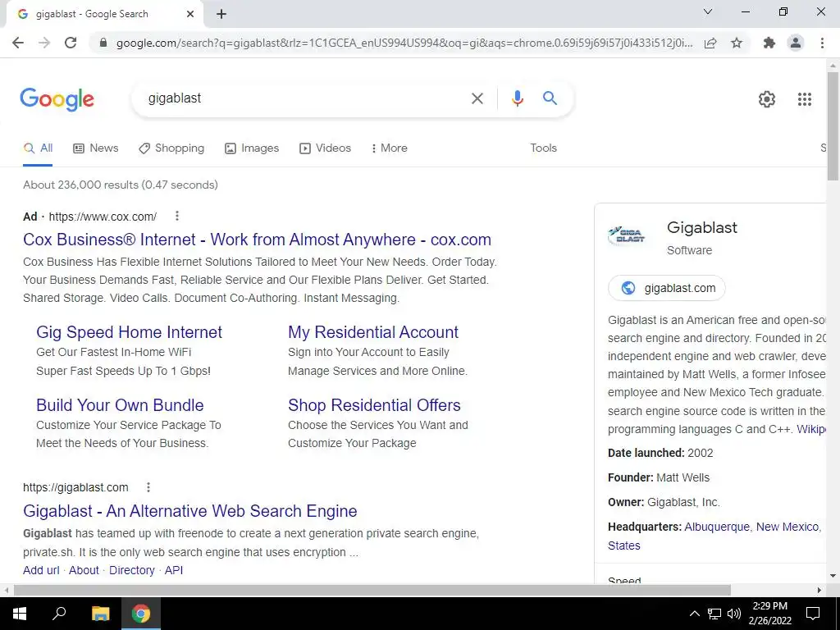The image size is (840, 630).
Task: Open the About sitelink
Action: [x=84, y=571]
